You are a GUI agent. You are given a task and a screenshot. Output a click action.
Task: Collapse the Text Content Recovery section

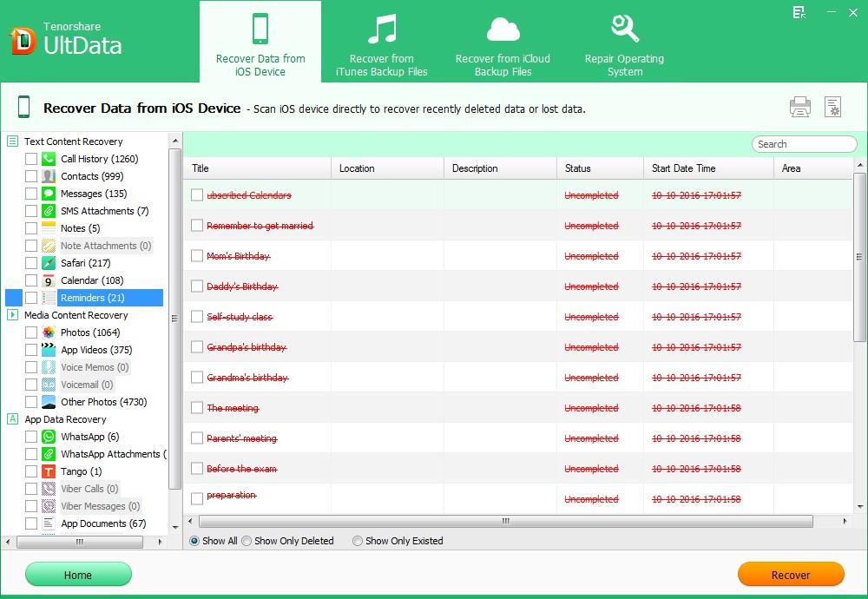[12, 141]
